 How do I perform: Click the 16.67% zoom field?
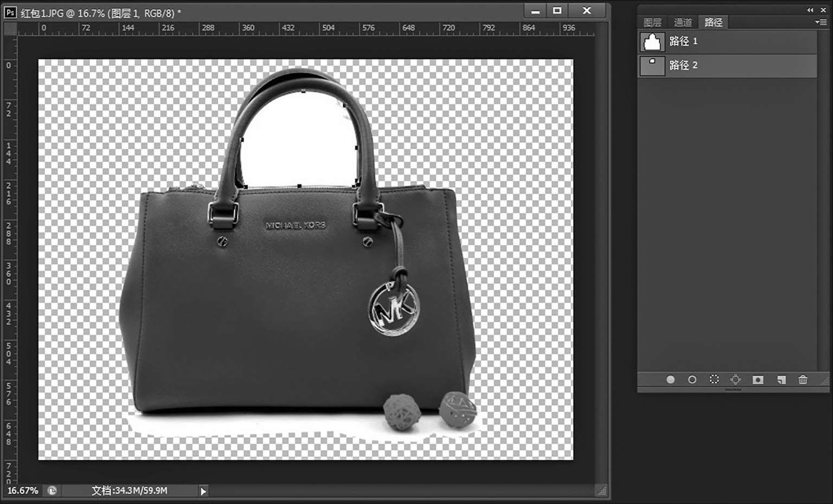point(23,490)
